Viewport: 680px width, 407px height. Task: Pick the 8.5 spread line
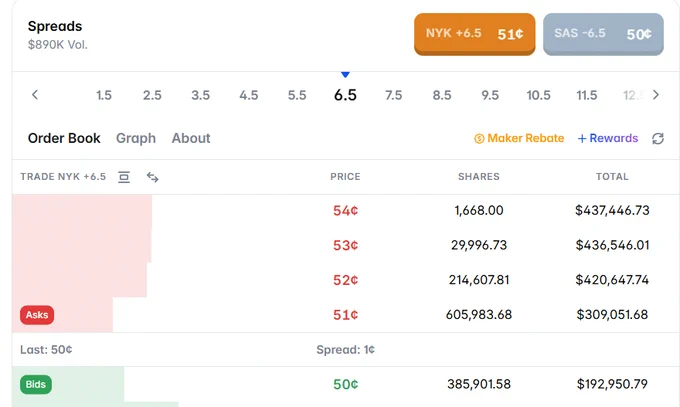tap(442, 95)
